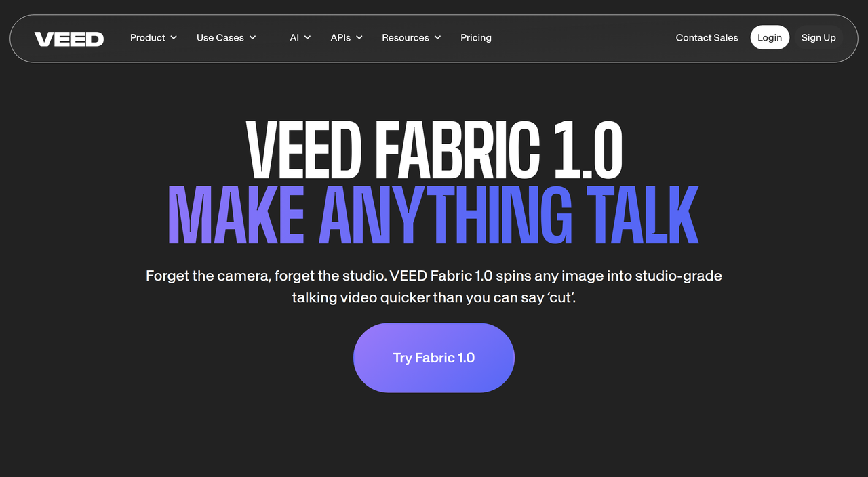
Task: Click the Contact Sales link
Action: click(707, 38)
